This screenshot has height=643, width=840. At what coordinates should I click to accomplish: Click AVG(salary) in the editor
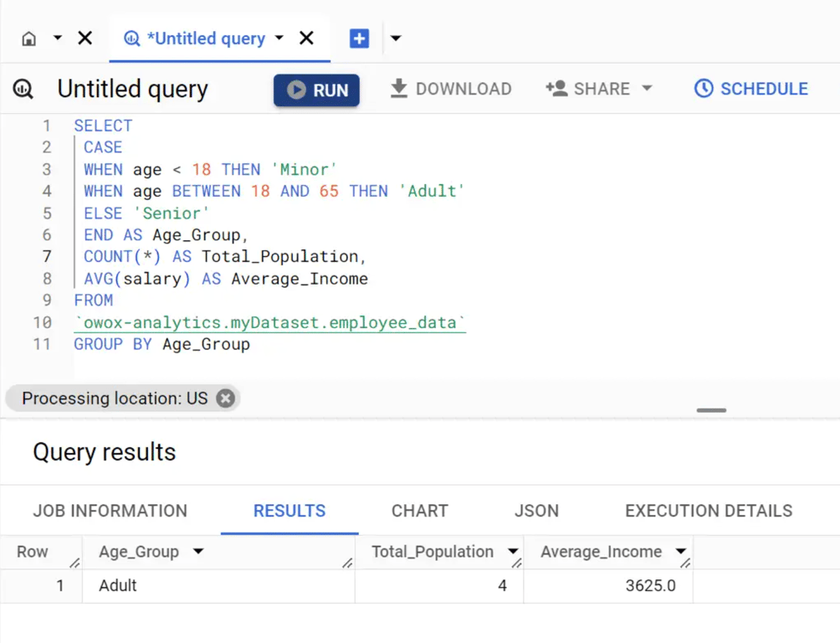[137, 279]
